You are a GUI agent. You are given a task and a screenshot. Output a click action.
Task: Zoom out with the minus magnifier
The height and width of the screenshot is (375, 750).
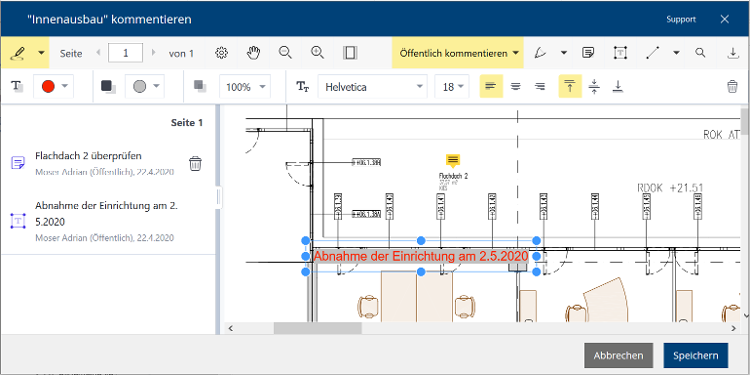pyautogui.click(x=286, y=53)
